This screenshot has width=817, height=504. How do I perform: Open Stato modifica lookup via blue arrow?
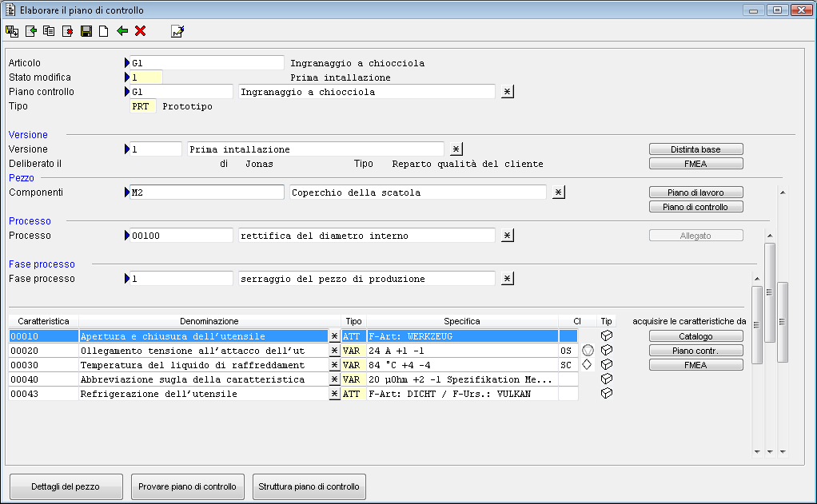click(126, 77)
